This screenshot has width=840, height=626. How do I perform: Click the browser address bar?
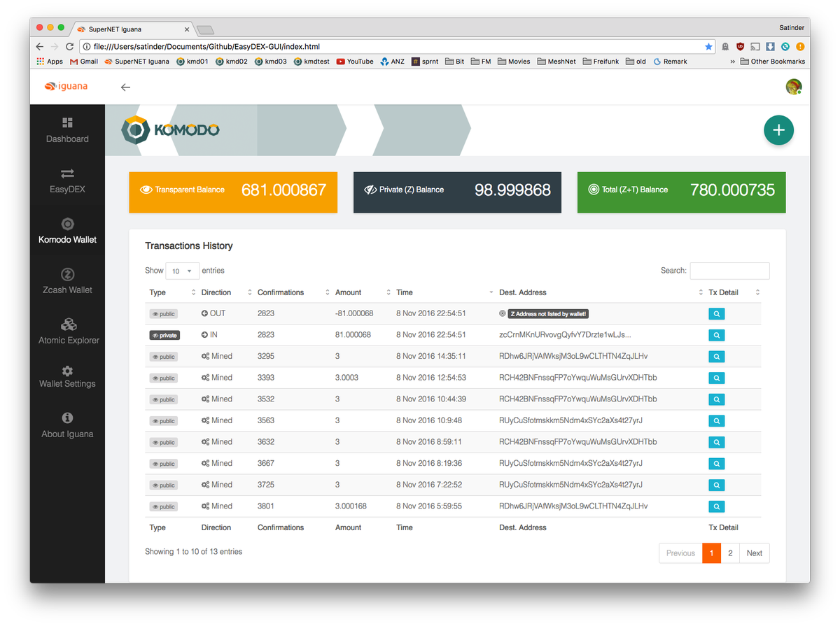[395, 46]
